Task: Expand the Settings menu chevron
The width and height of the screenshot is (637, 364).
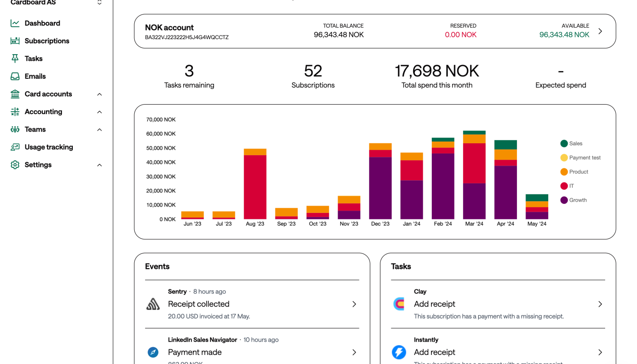Action: 100,165
